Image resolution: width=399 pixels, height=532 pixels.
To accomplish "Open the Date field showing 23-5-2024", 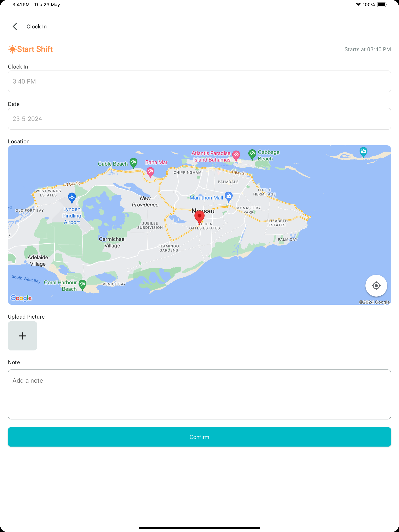I will (x=199, y=119).
